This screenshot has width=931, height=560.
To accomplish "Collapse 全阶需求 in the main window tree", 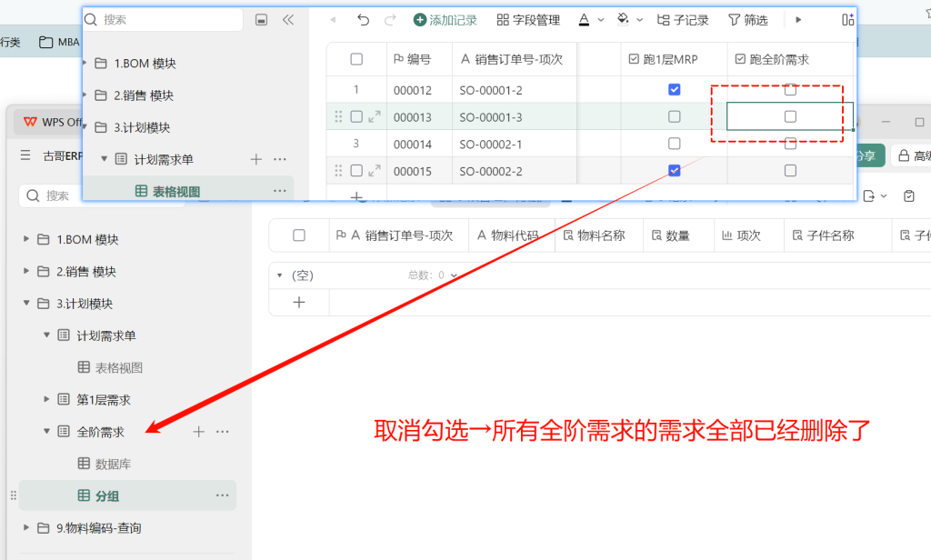I will pos(46,431).
